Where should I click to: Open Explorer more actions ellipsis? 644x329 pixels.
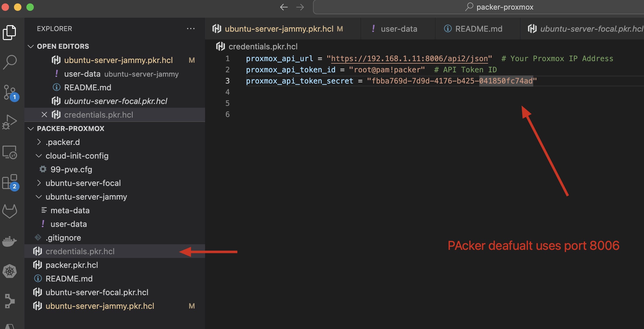(191, 29)
